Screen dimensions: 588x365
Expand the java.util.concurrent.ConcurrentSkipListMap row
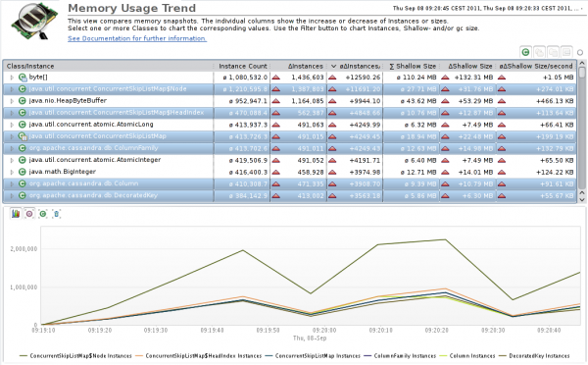[12, 136]
